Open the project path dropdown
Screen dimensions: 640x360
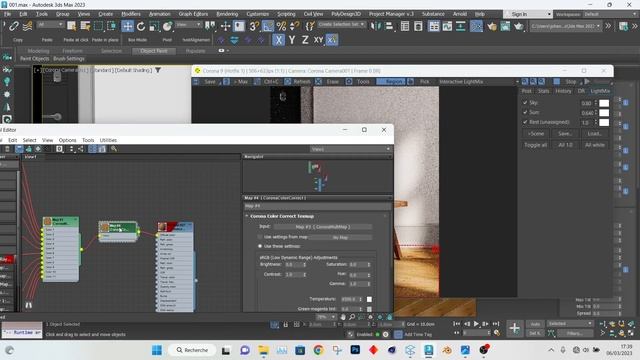coord(565,26)
